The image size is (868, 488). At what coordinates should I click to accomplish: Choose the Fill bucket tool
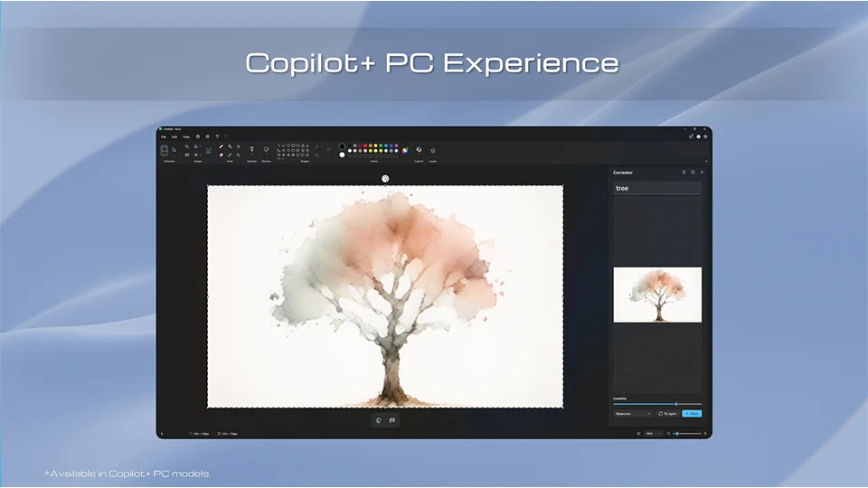click(230, 146)
